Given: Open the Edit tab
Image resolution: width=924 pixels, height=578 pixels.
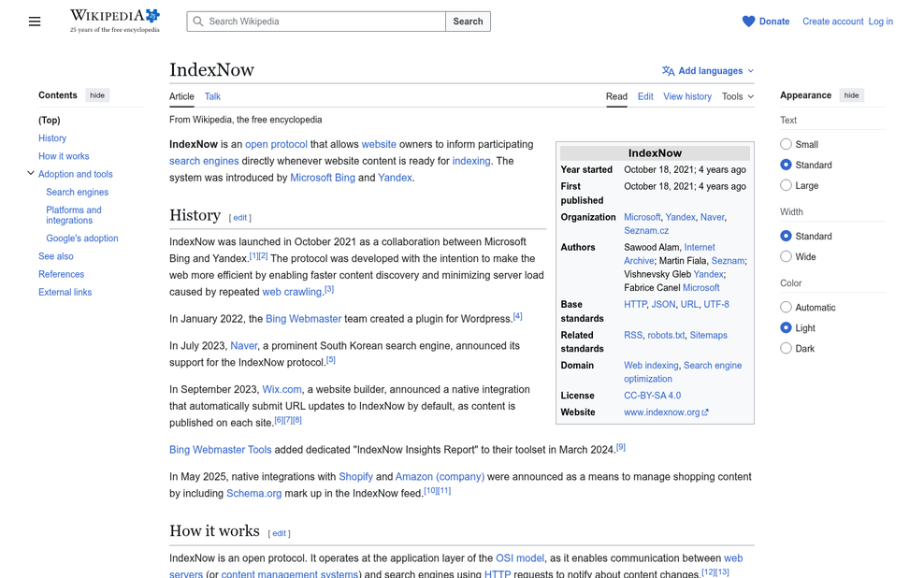Looking at the screenshot, I should pyautogui.click(x=645, y=96).
